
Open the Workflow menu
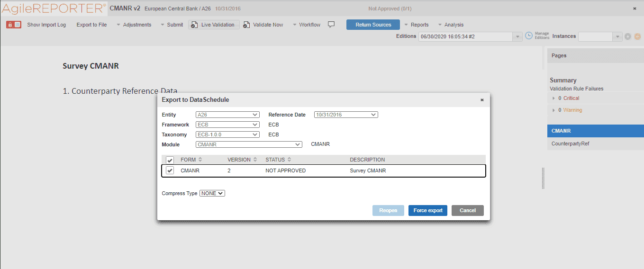[x=306, y=25]
